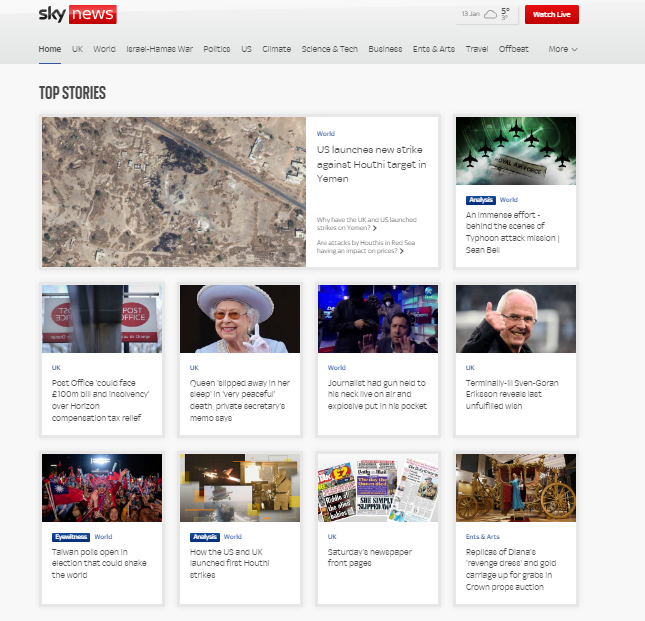Open the Ents & Arts section
645x621 pixels.
click(x=434, y=49)
